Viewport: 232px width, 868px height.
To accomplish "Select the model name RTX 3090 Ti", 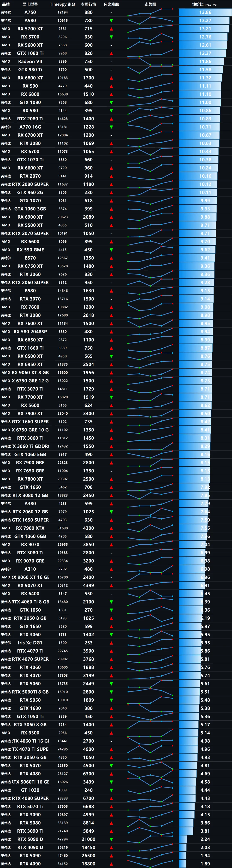I will point(30,831).
